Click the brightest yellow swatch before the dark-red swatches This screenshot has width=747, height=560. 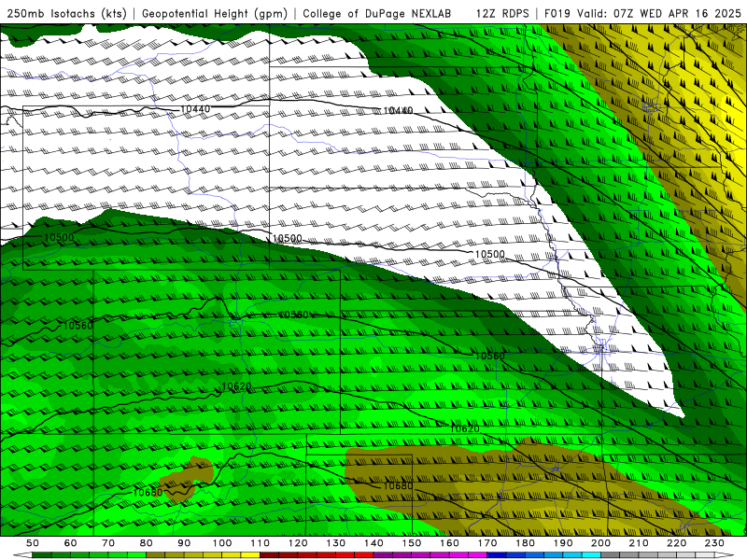pyautogui.click(x=250, y=554)
